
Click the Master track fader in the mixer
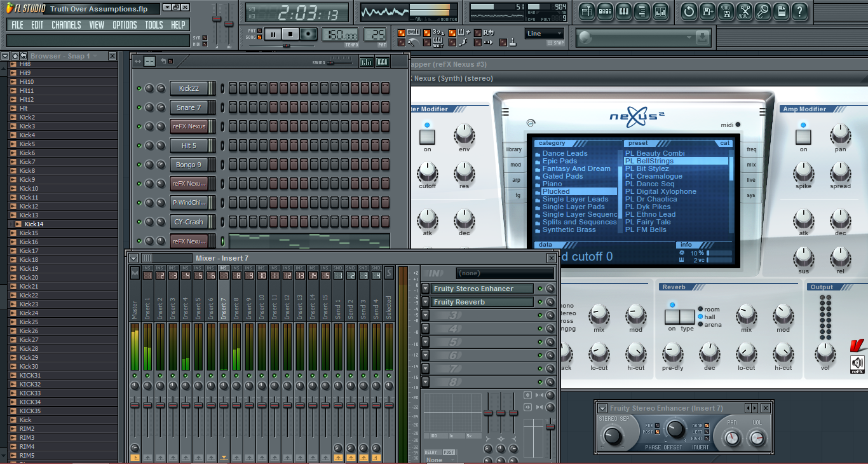(x=135, y=404)
